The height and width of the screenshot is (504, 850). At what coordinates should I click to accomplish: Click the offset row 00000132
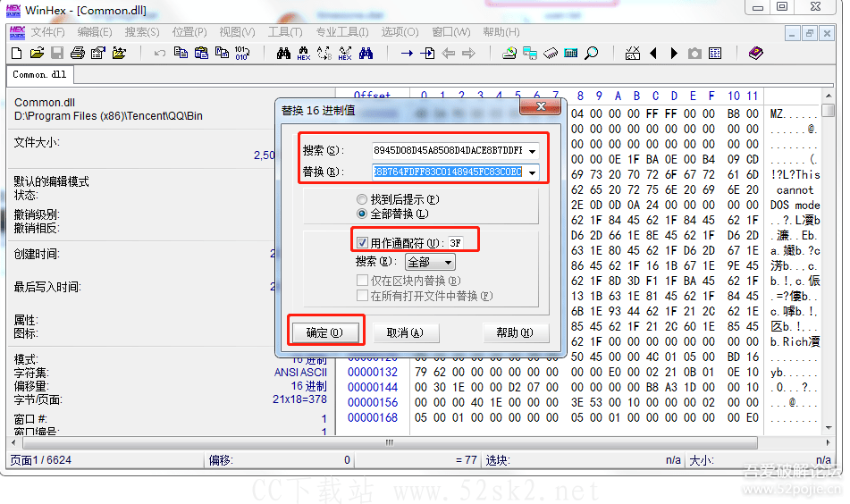pos(373,373)
